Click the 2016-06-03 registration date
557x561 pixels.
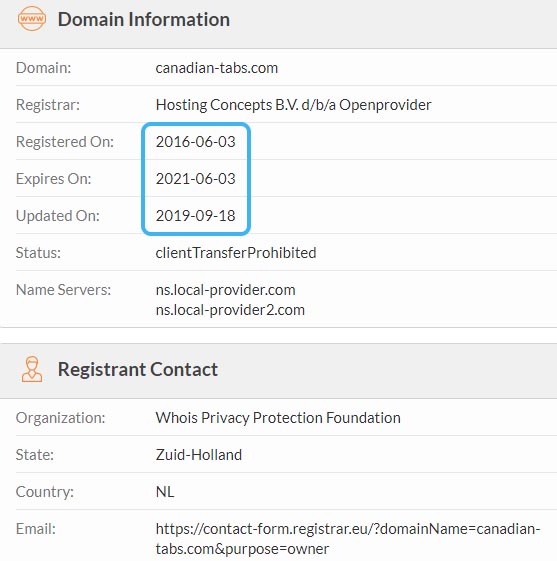click(196, 142)
